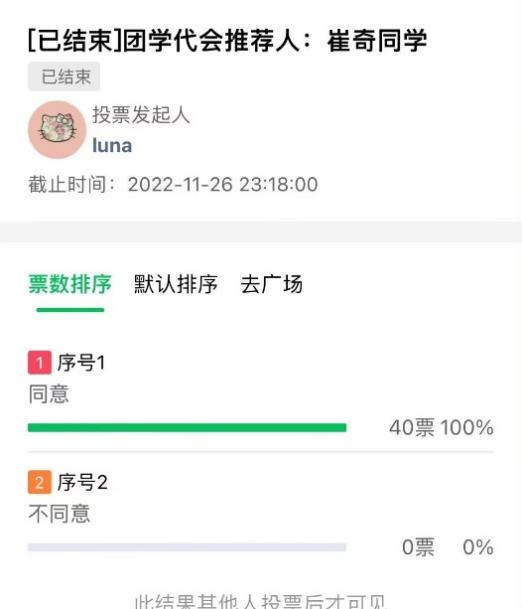522x609 pixels.
Task: Open the Hello Kitty avatar of luna
Action: (x=57, y=130)
